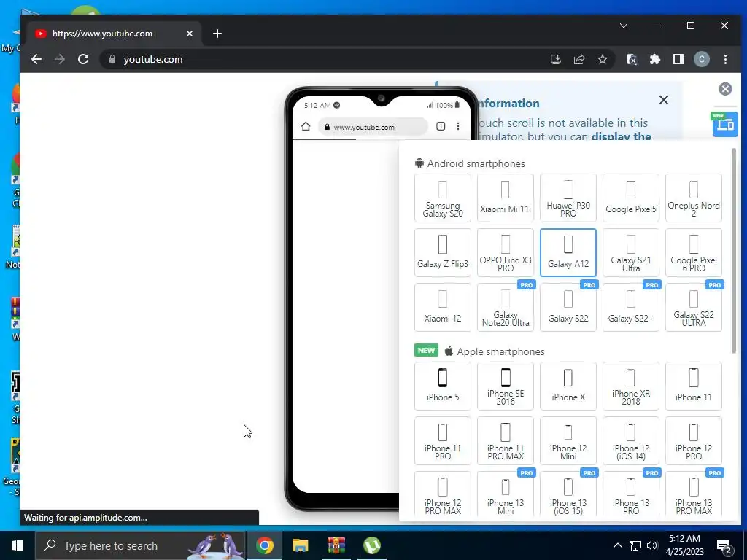Select the iPhone 12 (iOS 14) device

631,440
